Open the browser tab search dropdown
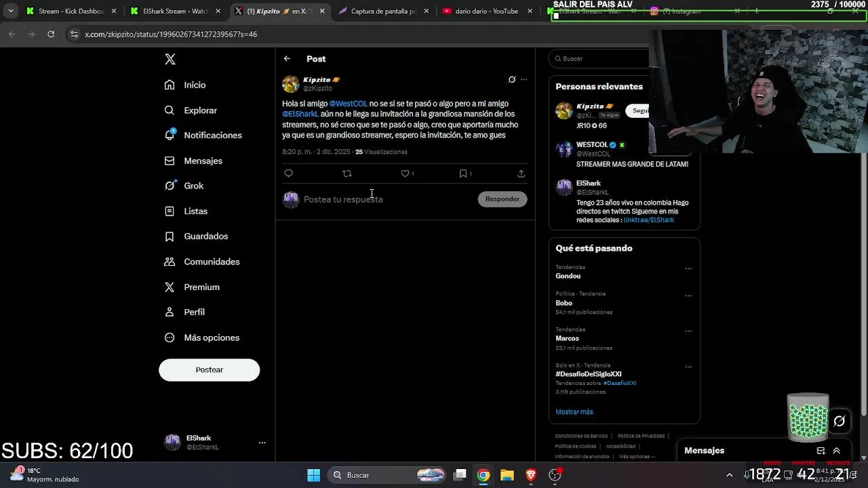The height and width of the screenshot is (488, 868). tap(10, 11)
